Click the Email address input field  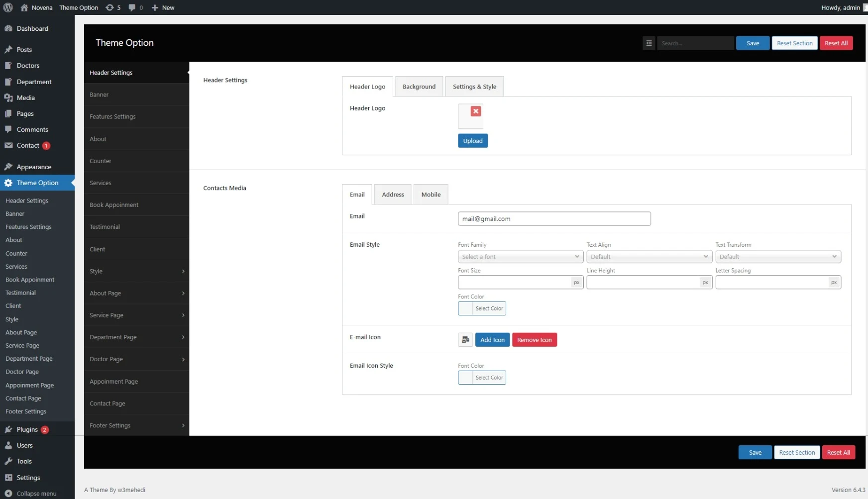[x=554, y=219]
